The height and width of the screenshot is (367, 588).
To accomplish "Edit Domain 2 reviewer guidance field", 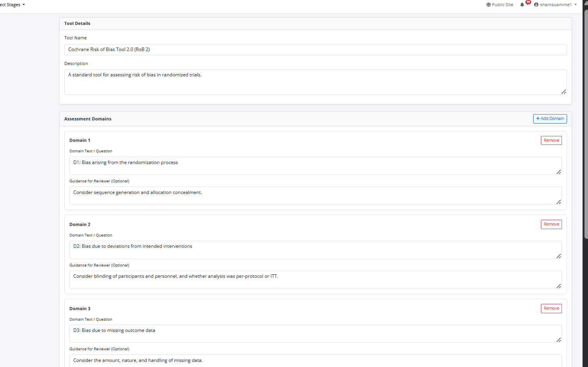I will pos(315,280).
